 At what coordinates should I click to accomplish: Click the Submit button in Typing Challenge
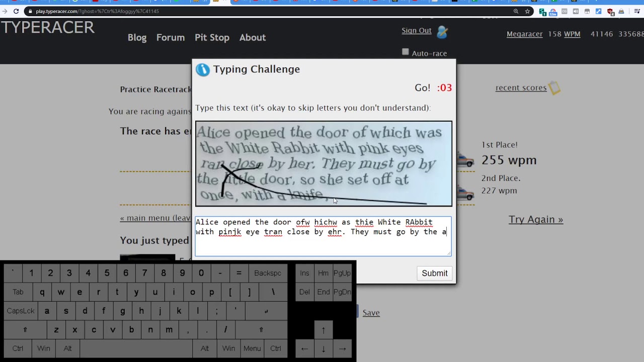tap(435, 273)
